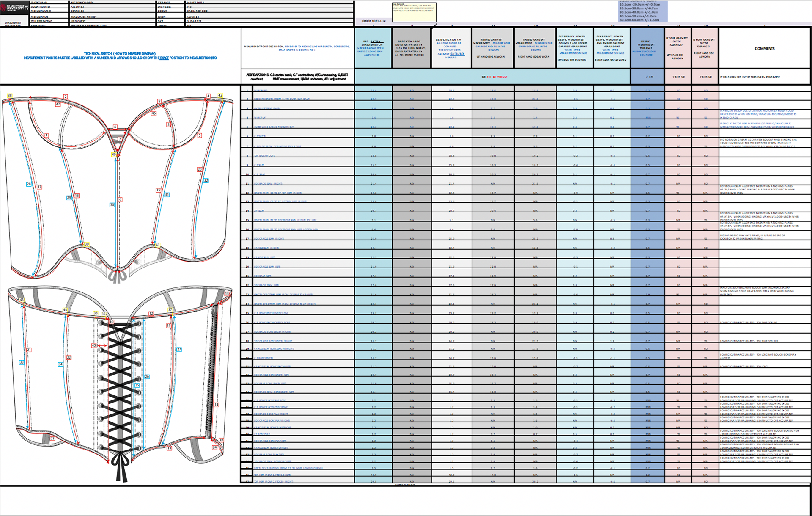
Task: Select the 'SIZE SPEC MEASUREMENT TOLERANCE' column header
Action: click(x=647, y=48)
